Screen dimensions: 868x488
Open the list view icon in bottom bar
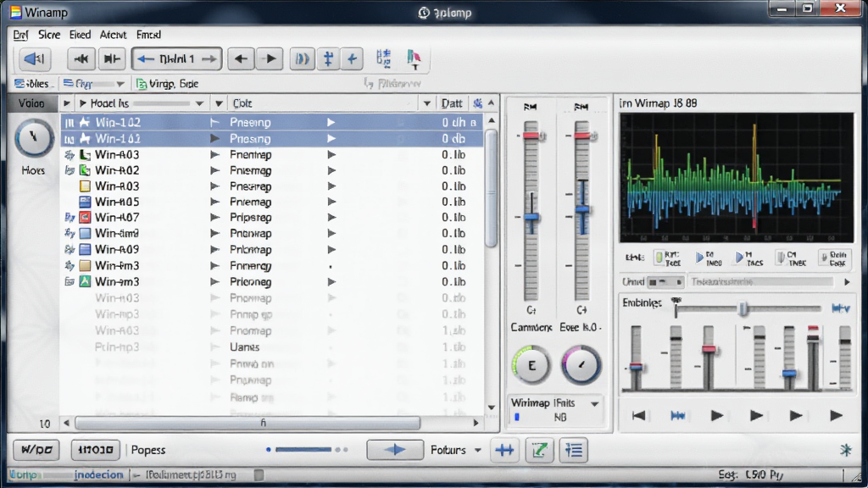(x=574, y=451)
